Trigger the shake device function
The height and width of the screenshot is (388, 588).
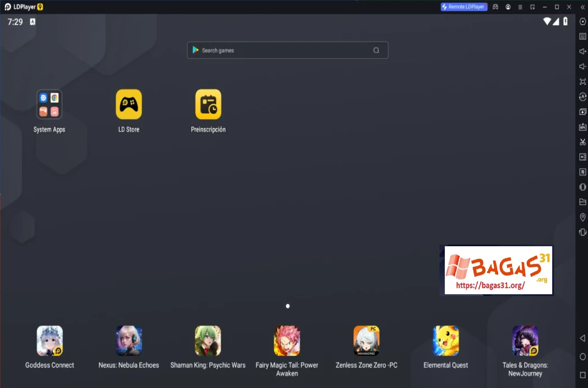pyautogui.click(x=582, y=232)
